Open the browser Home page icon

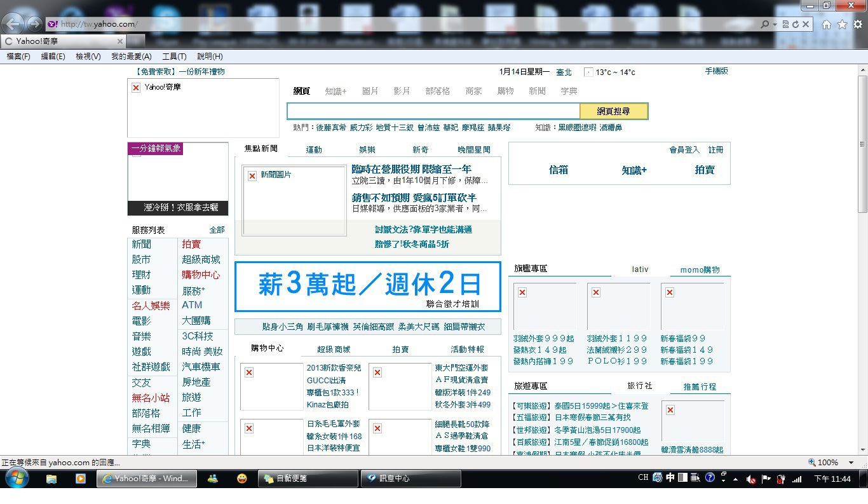coord(826,24)
